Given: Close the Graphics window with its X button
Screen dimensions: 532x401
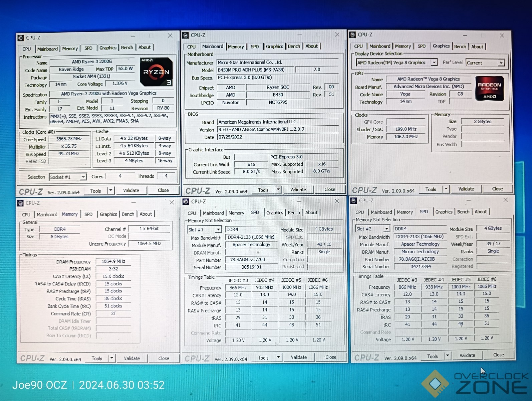Looking at the screenshot, I should tap(502, 35).
